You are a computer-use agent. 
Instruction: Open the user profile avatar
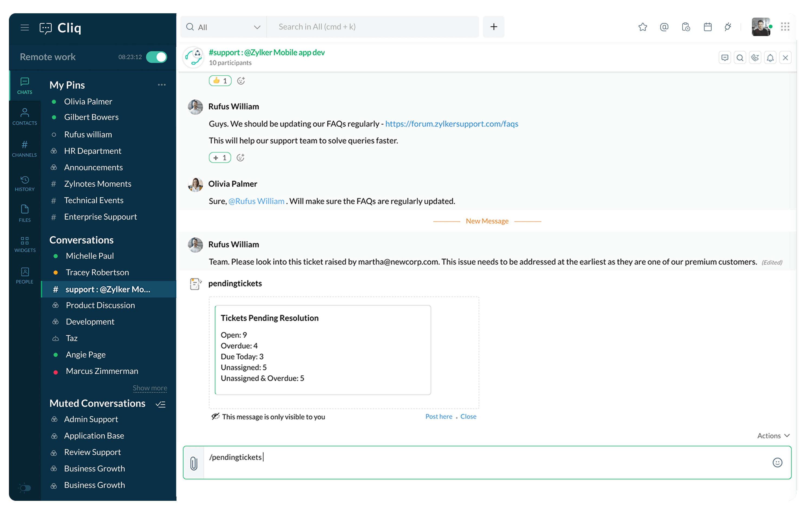pyautogui.click(x=761, y=27)
